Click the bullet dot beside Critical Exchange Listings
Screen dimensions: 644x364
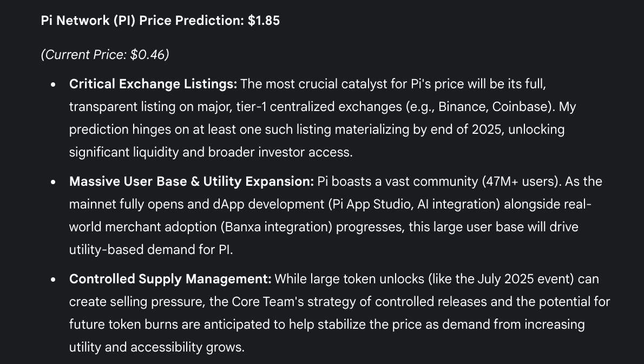pos(53,84)
